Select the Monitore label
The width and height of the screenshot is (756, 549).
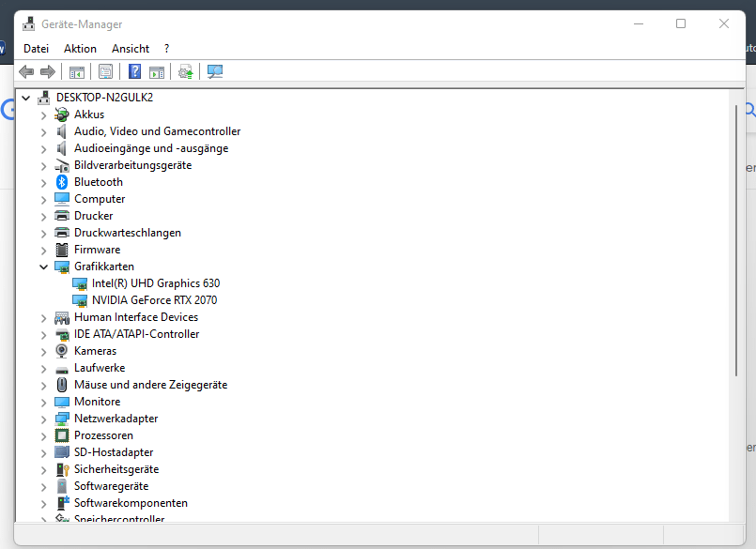tap(98, 402)
